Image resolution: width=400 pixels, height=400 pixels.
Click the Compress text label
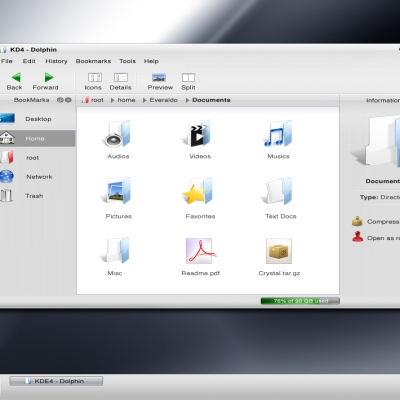tap(383, 221)
